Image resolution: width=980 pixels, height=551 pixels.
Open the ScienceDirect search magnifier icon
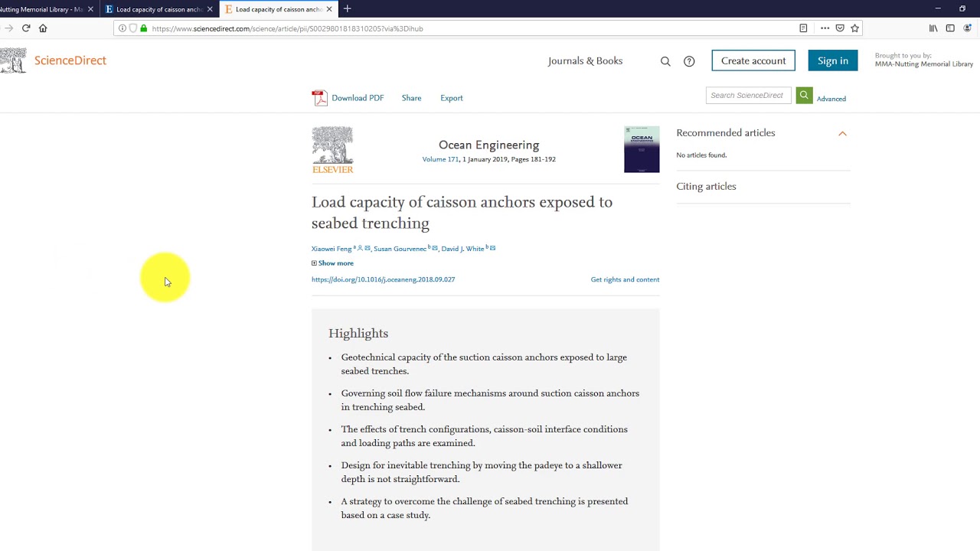pyautogui.click(x=665, y=61)
